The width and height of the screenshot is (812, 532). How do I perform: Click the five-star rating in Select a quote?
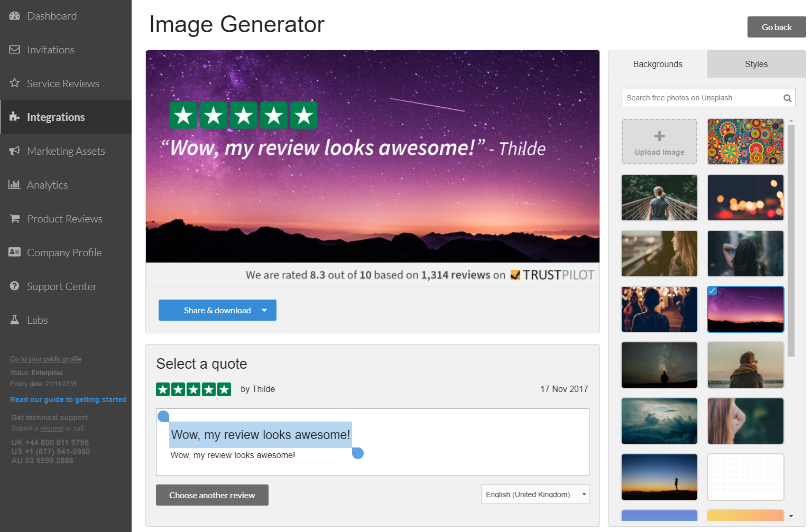click(193, 389)
